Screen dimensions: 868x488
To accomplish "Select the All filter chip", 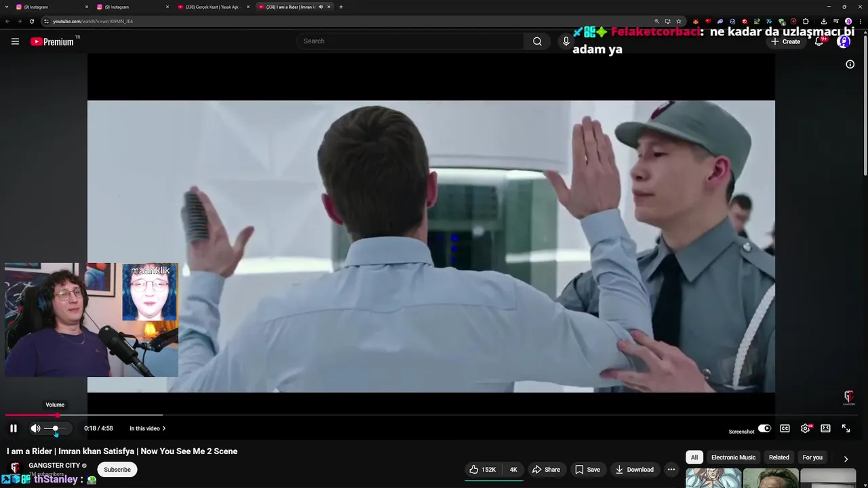I will (694, 457).
